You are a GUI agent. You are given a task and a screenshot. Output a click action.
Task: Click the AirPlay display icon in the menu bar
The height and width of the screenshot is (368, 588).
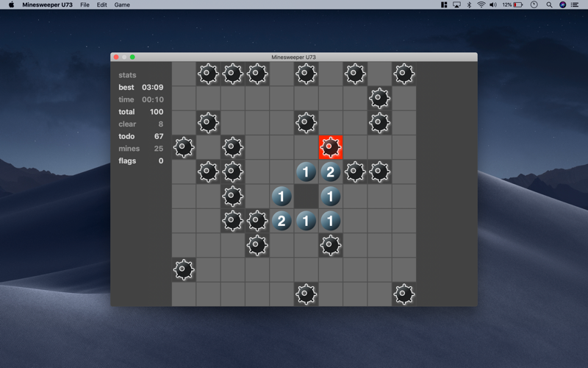pos(456,5)
